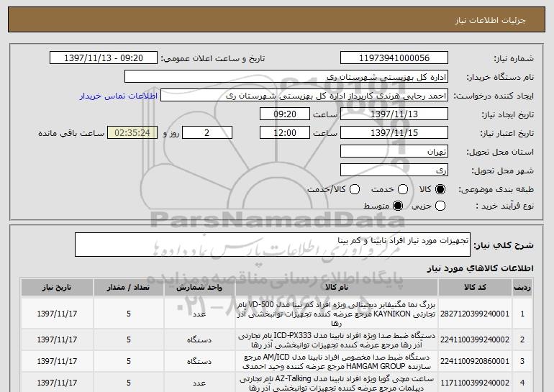Screen dimensions: 554x392
Task: Click the validity date field 1397/11/15
Action: click(x=394, y=133)
